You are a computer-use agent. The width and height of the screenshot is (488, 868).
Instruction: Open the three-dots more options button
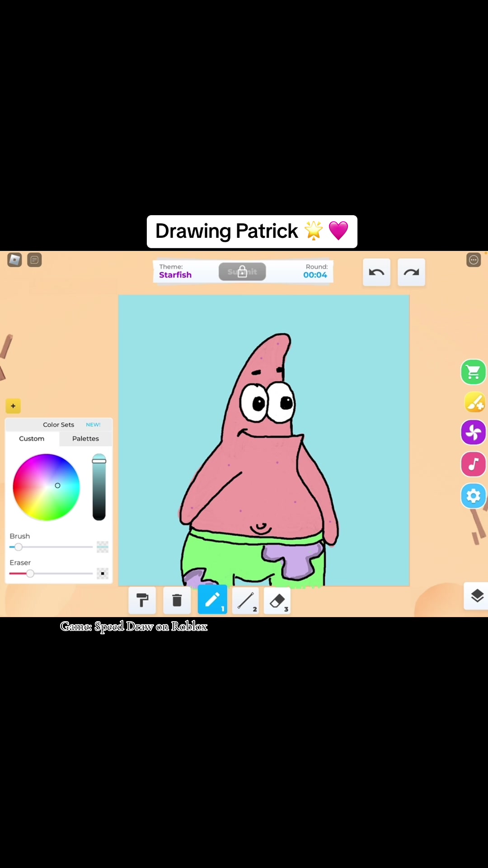474,260
